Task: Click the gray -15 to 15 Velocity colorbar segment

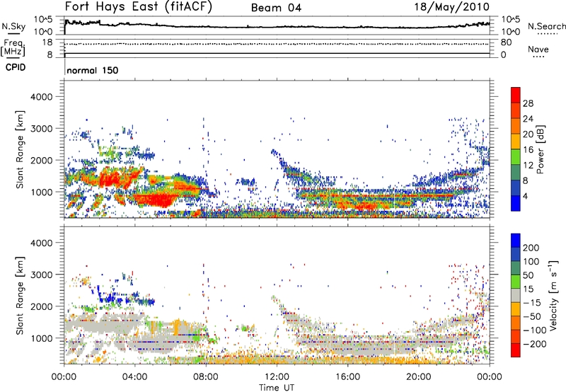Action: pos(516,295)
